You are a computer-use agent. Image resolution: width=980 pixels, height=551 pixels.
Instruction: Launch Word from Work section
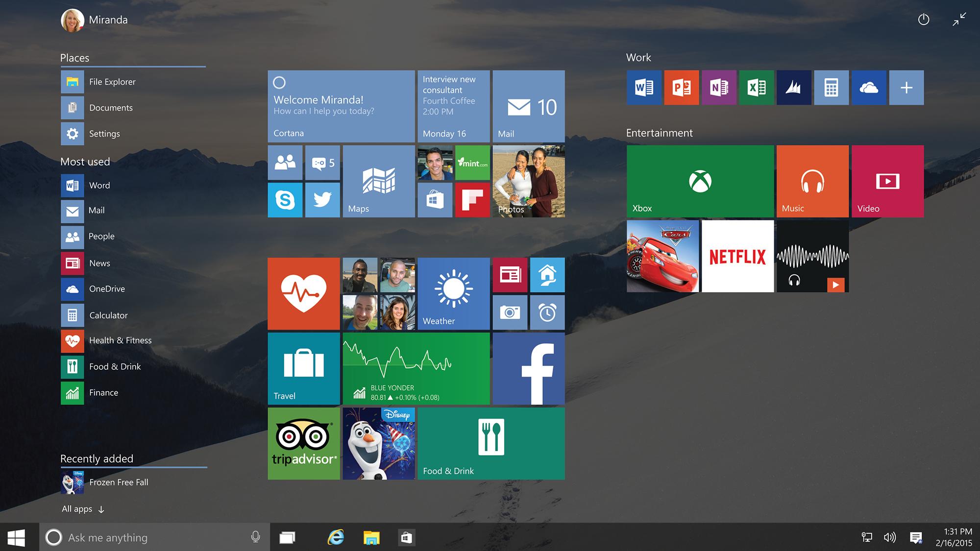point(643,87)
